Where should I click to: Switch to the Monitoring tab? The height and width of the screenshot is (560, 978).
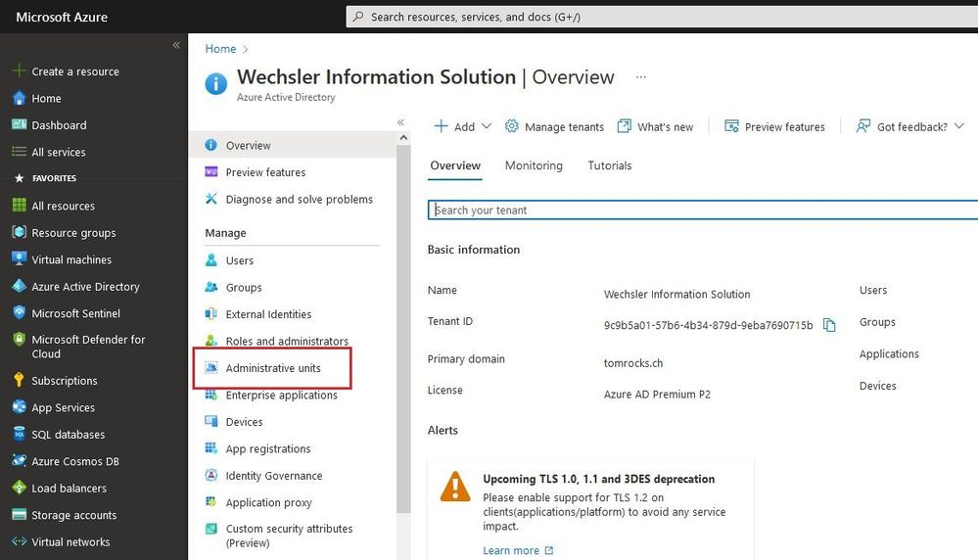coord(534,165)
